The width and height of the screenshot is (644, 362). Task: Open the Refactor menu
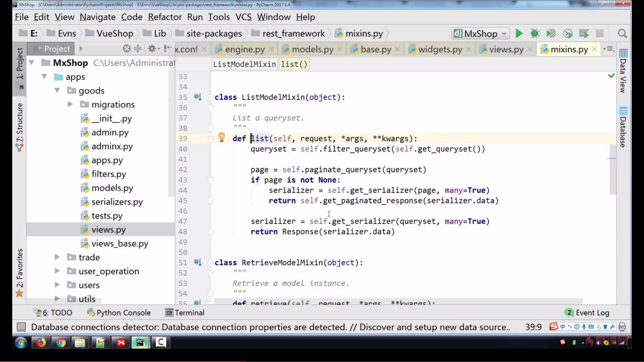coord(165,17)
